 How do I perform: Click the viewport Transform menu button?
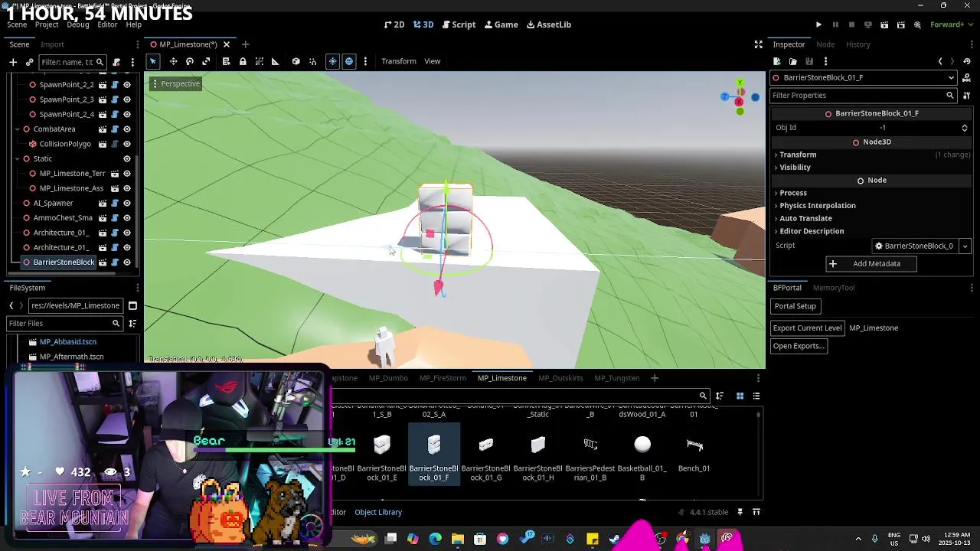[399, 61]
